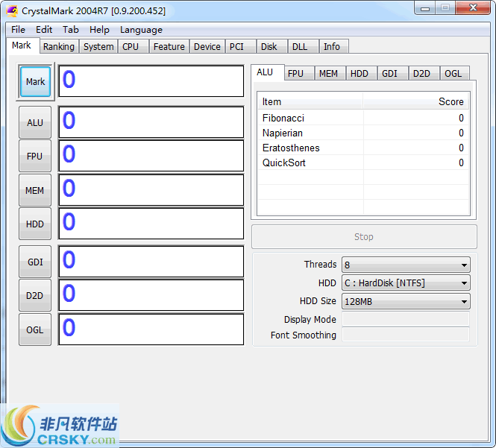Click the disabled Stop button
Screen dimensions: 496x448
coord(364,237)
